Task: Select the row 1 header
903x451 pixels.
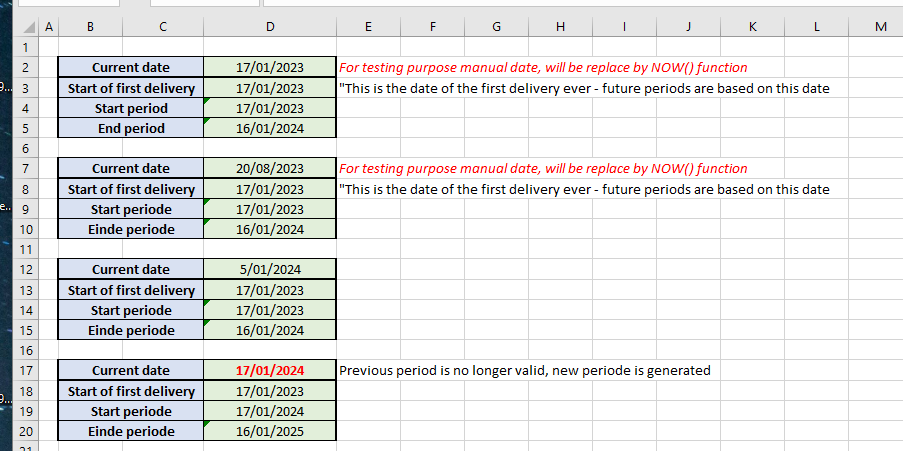Action: click(x=25, y=47)
